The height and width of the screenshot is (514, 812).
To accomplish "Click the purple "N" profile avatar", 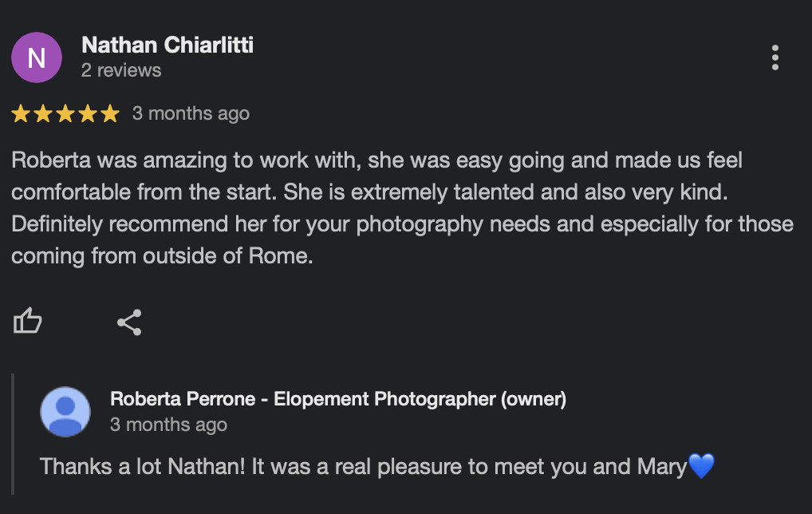I will point(37,57).
